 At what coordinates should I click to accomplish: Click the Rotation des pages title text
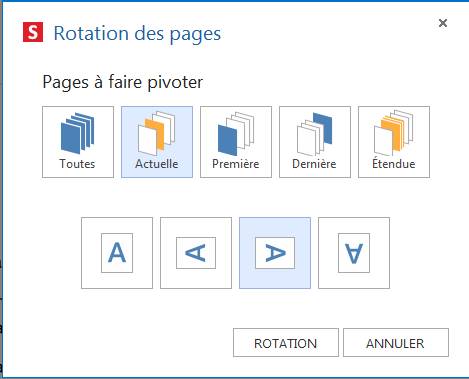[x=137, y=34]
